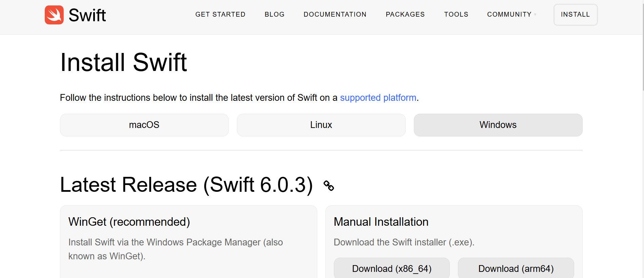Click the permalink chain icon beside Latest Release

tap(328, 186)
